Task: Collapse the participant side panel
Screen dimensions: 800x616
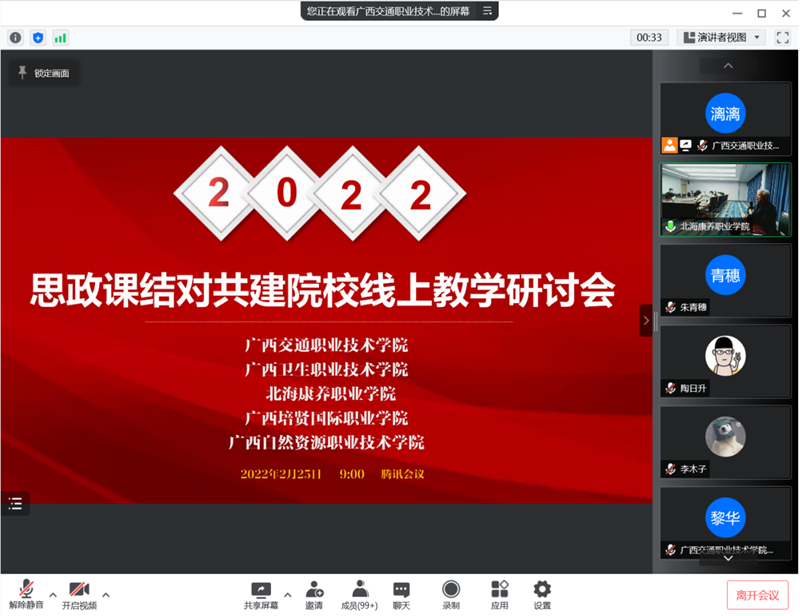Action: click(646, 321)
